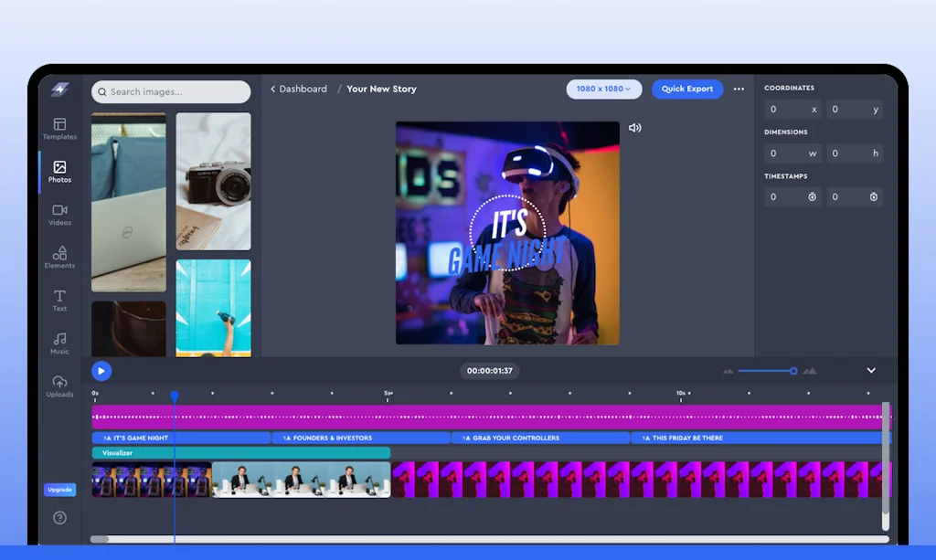Screen dimensions: 936x560
Task: Click the Upgrade button
Action: pos(59,490)
